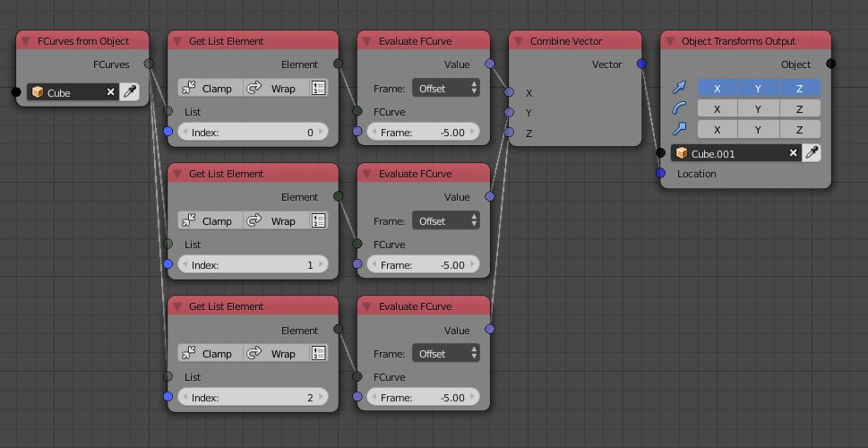Disable location Y in Object Transforms Output
Screen dimensions: 868x448
click(x=759, y=88)
